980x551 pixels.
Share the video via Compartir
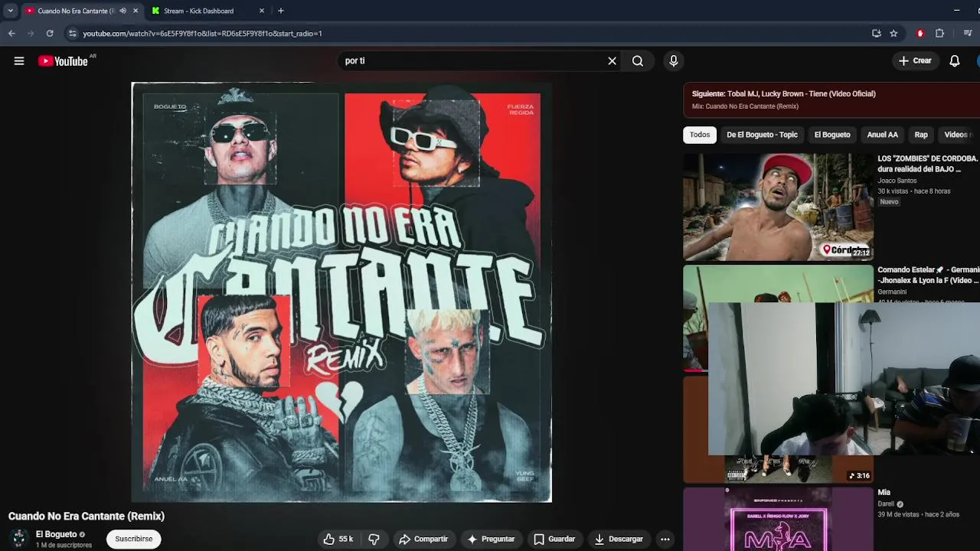[x=423, y=539]
